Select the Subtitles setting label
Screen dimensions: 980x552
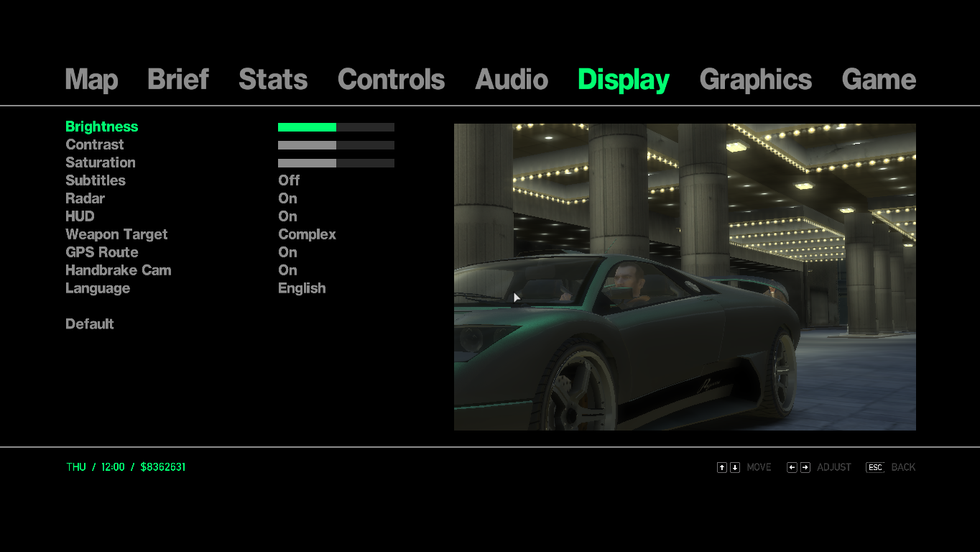(96, 180)
